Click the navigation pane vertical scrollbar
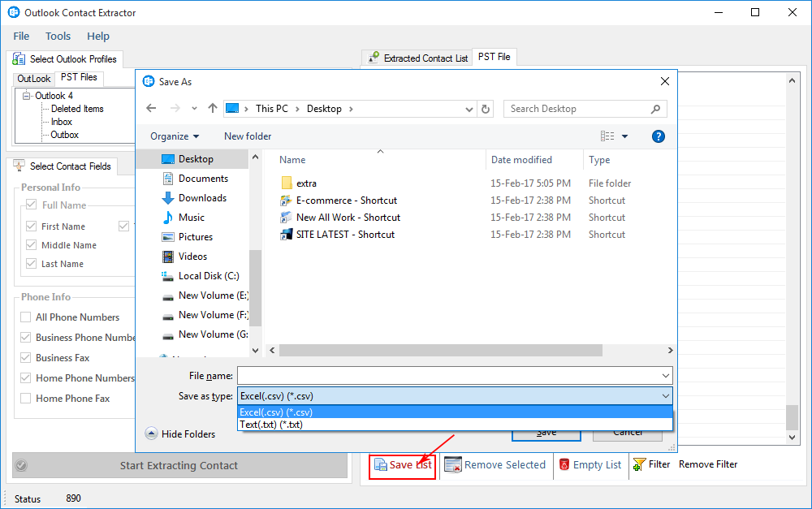Screen dimensions: 812x509 click(x=255, y=287)
